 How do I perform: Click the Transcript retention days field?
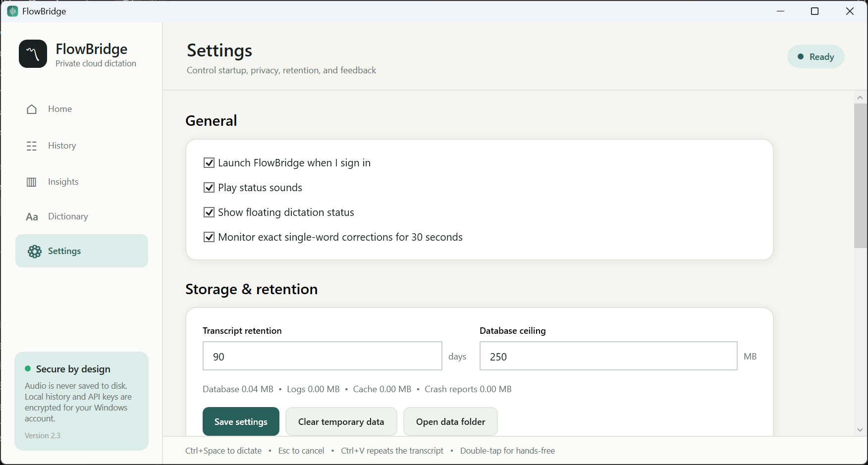[x=323, y=356]
